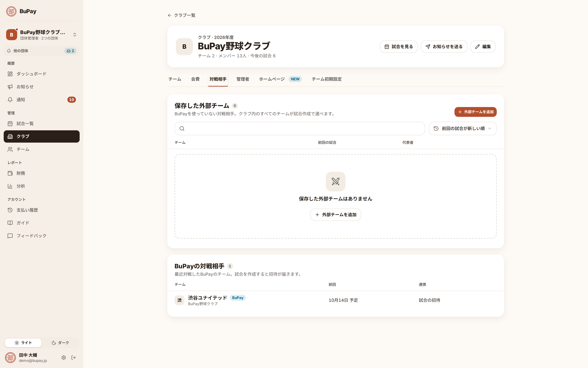Open ダッシュボード from the sidebar

41,74
